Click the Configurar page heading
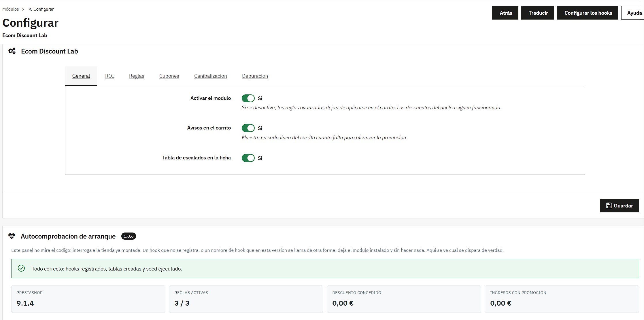 [x=31, y=23]
